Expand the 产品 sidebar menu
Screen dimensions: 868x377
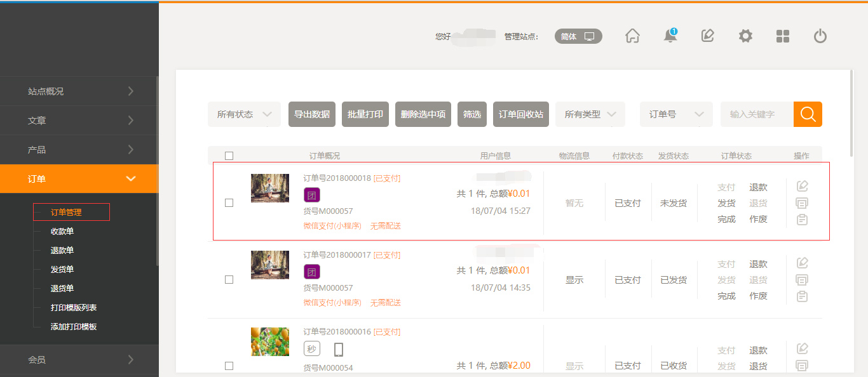79,150
